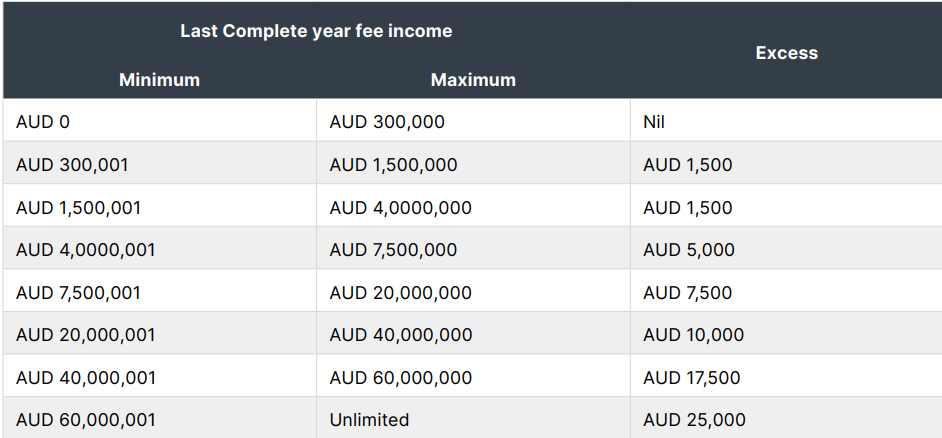Click the Excess column header
Screen dimensions: 942x438
(786, 53)
